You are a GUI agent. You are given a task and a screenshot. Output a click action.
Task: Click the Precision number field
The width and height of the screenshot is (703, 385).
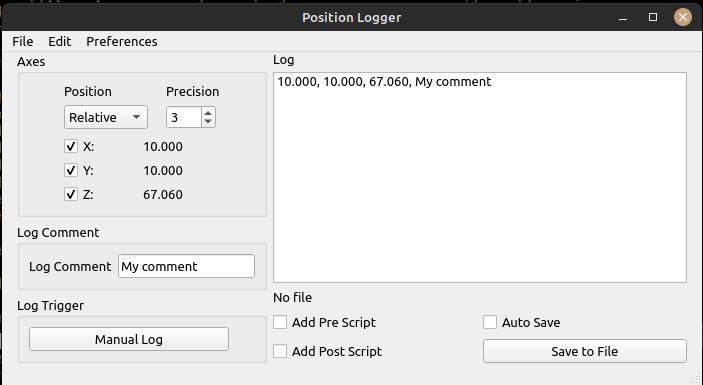(184, 117)
